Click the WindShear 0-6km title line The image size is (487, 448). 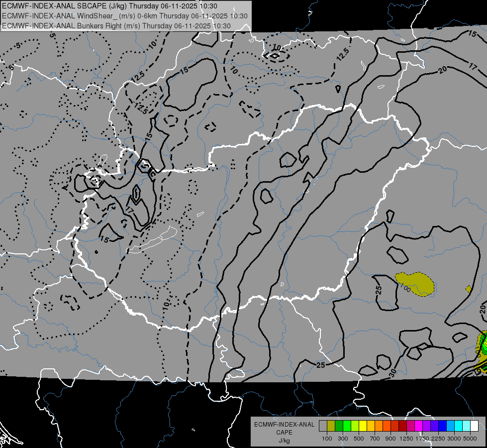coord(125,16)
